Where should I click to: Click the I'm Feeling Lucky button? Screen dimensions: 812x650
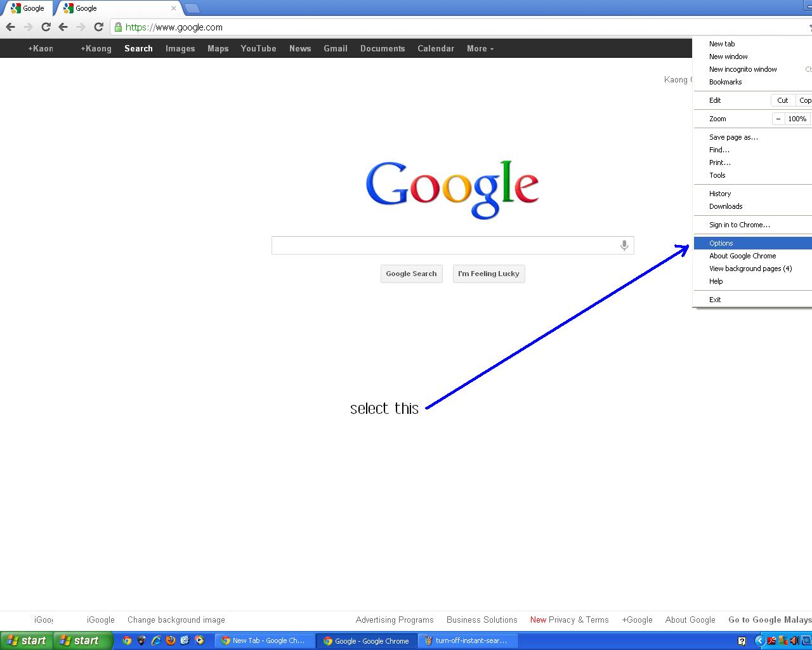point(488,274)
